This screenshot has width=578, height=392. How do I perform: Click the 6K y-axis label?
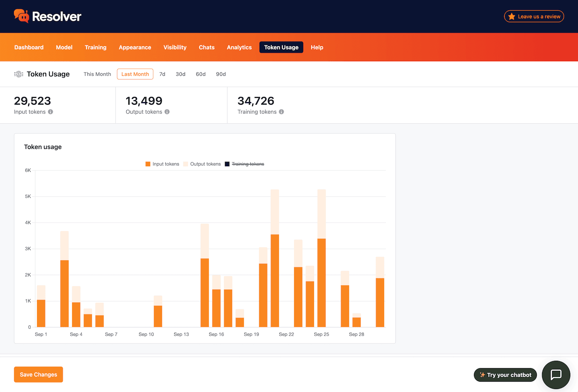pyautogui.click(x=28, y=170)
